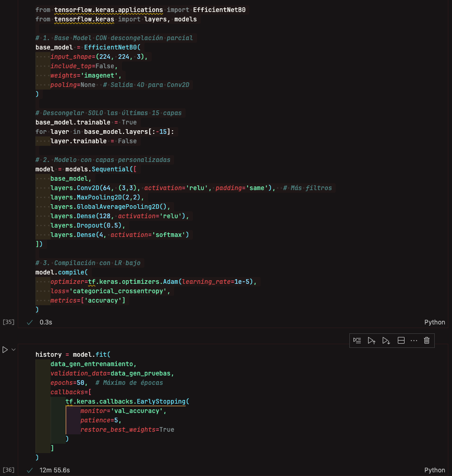This screenshot has width=452, height=476.
Task: Click the comment 'Compilación con LR bajo'
Action: coord(97,263)
